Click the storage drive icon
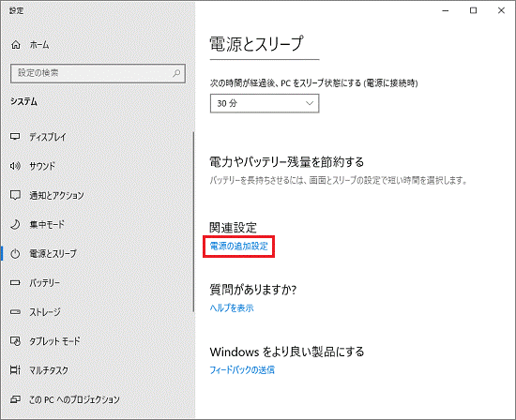Screen dimensions: 516x420 pyautogui.click(x=15, y=312)
